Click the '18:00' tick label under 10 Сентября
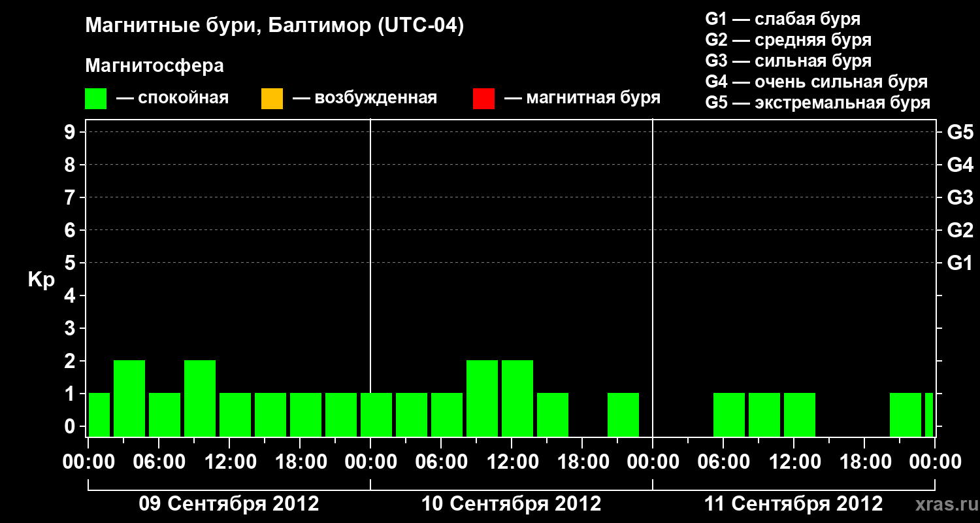Screen dimensions: 980x523 pyautogui.click(x=582, y=462)
